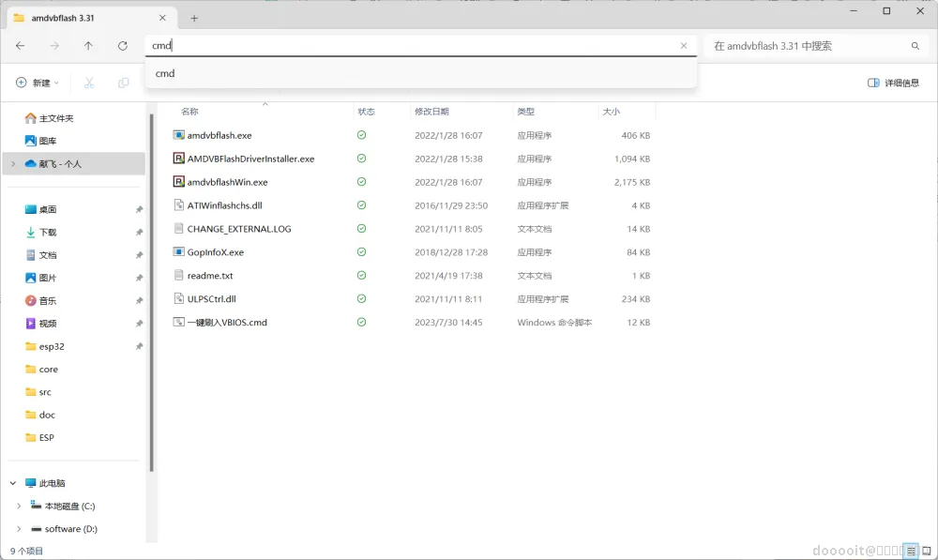Click the Windows 命令脚本 type cell
The image size is (938, 560).
coord(554,323)
